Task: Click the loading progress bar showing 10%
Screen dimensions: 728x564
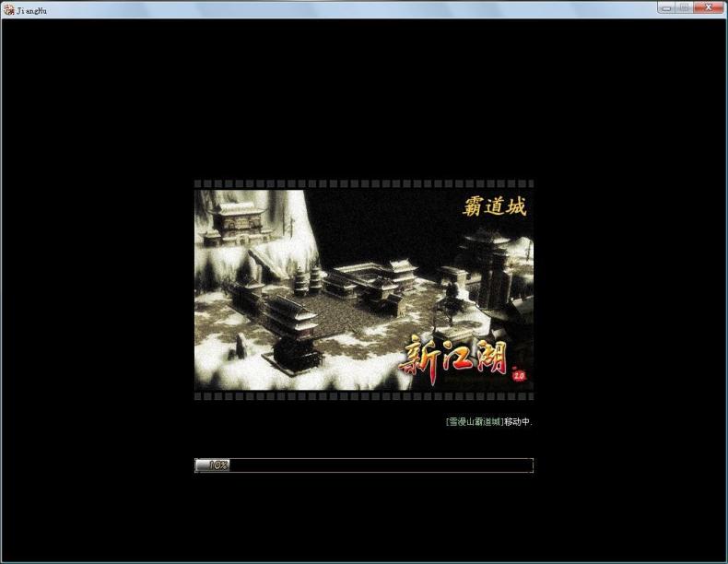Action: coord(363,465)
